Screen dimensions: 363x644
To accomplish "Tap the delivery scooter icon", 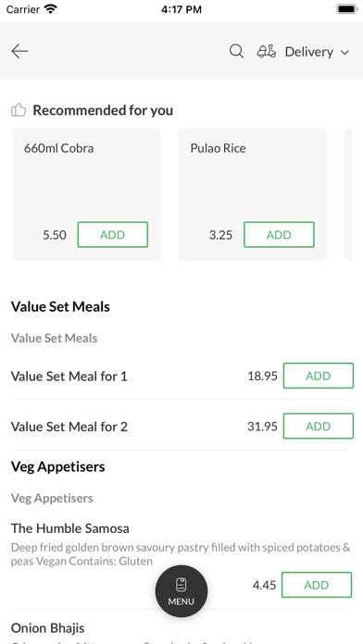I will [x=267, y=51].
